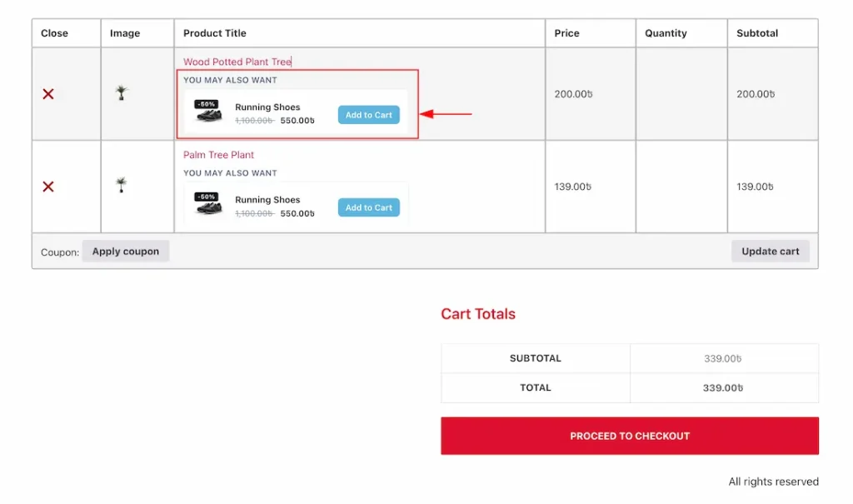Click the Quantity column header
Screen dimensions: 853x504
click(666, 33)
